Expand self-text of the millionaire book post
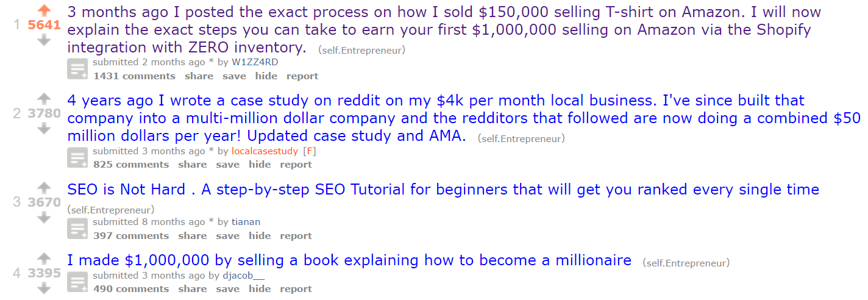868x300 pixels. [77, 282]
